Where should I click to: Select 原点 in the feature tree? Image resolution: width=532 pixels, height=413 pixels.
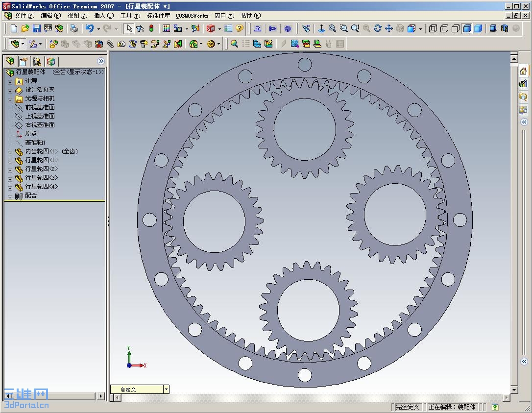pos(30,134)
